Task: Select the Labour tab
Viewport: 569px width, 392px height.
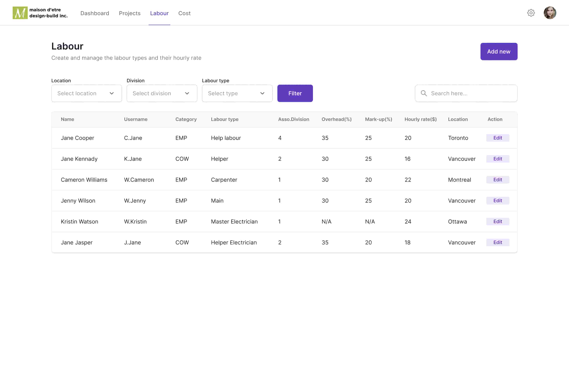Action: point(159,13)
